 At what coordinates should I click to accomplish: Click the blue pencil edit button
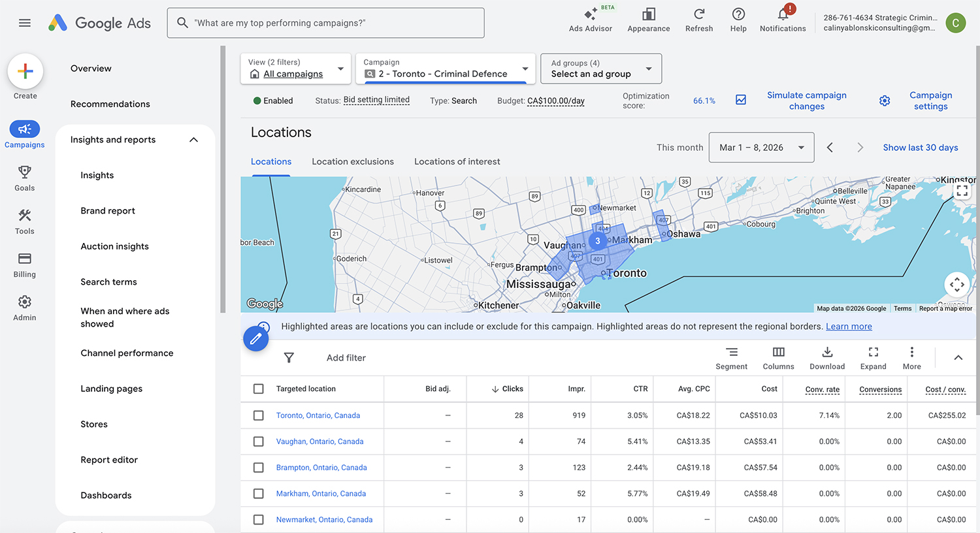[x=256, y=338]
